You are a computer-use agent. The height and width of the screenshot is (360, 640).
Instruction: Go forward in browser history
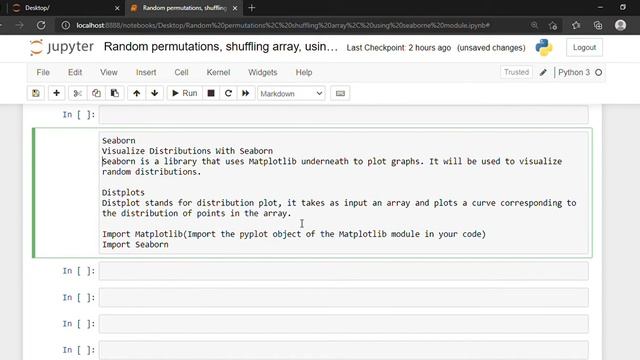tap(19, 25)
